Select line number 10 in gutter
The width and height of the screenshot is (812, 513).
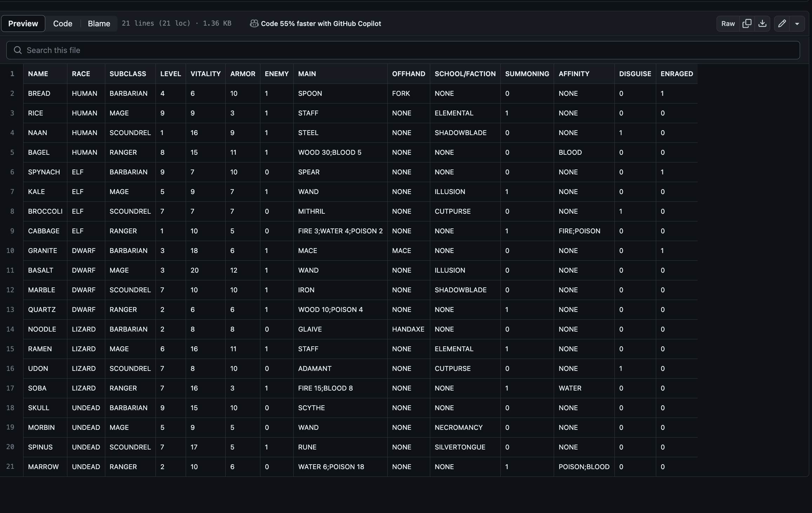coord(11,251)
